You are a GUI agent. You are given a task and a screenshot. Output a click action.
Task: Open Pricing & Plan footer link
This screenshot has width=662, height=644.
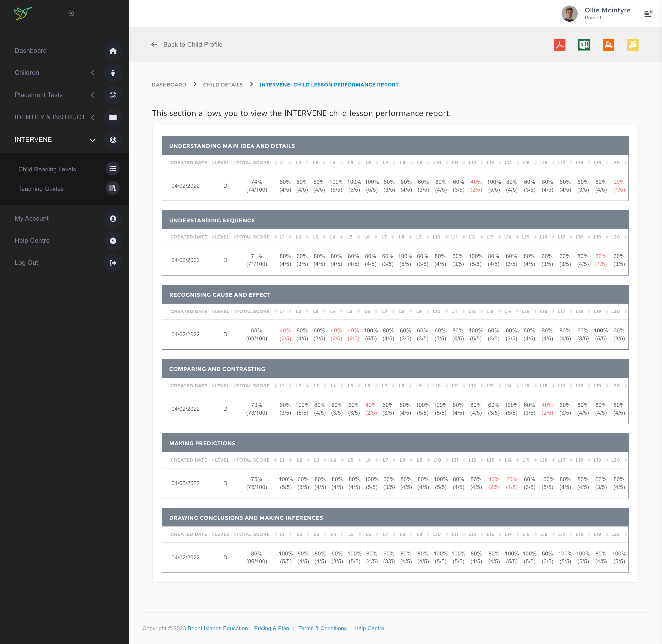tap(271, 628)
